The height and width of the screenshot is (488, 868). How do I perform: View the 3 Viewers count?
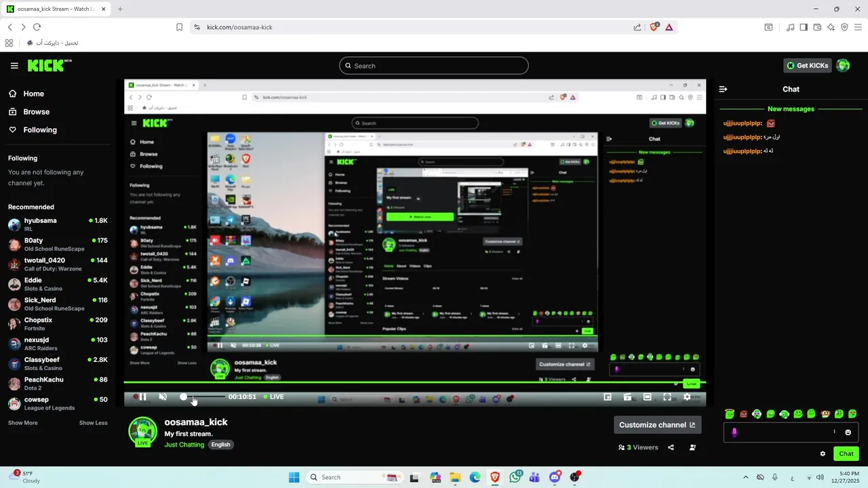coord(638,447)
